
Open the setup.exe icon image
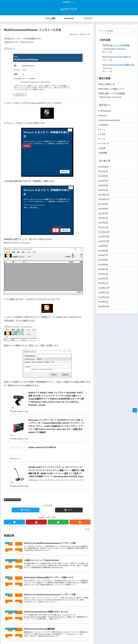coord(47,113)
